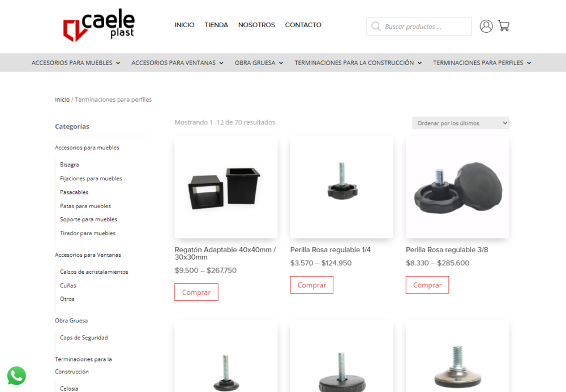Click Comprar for Regatón Adaptable 40x40mm
The width and height of the screenshot is (566, 392).
(196, 292)
